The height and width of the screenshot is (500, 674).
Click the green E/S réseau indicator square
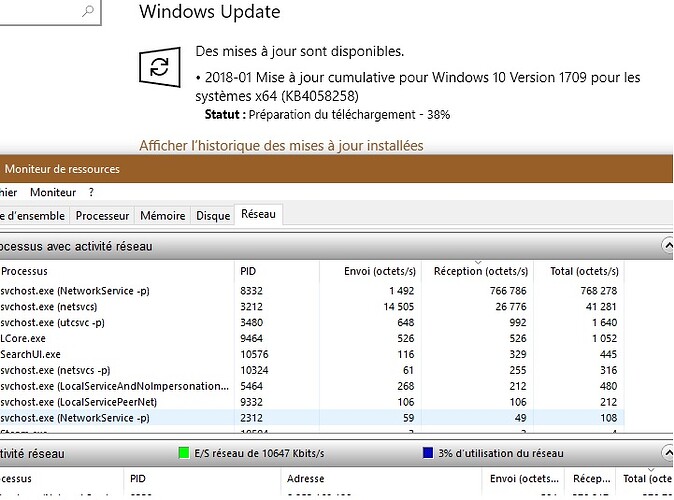tap(181, 454)
